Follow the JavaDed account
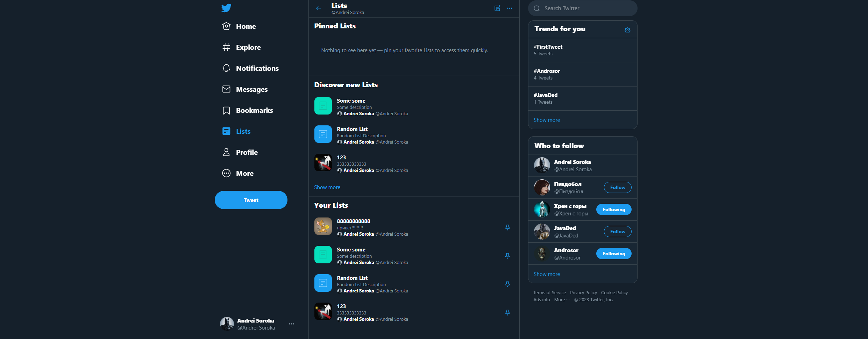 [x=618, y=231]
